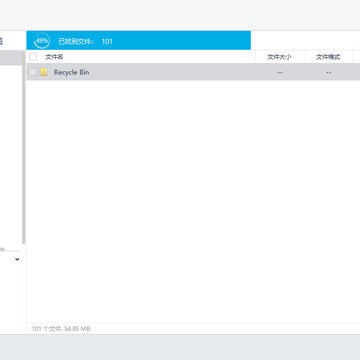Sort files by the 文件格式 column header
The image size is (360, 360).
coord(328,57)
